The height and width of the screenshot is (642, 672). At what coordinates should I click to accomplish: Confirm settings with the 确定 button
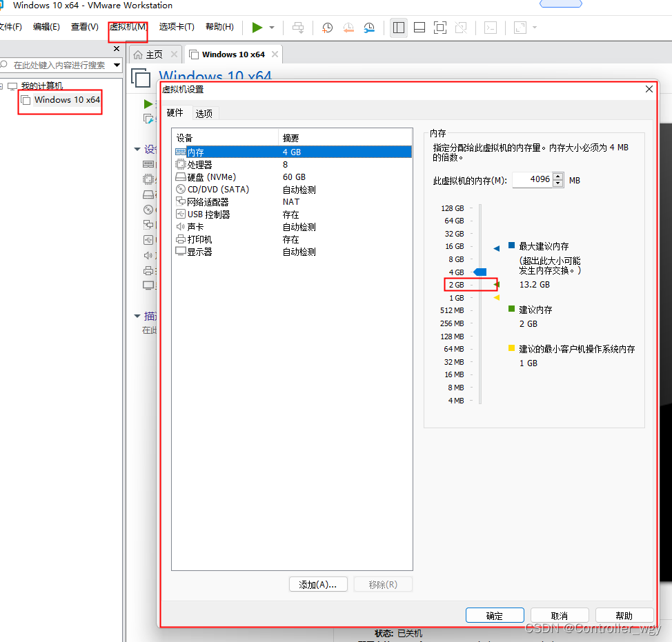[x=495, y=615]
